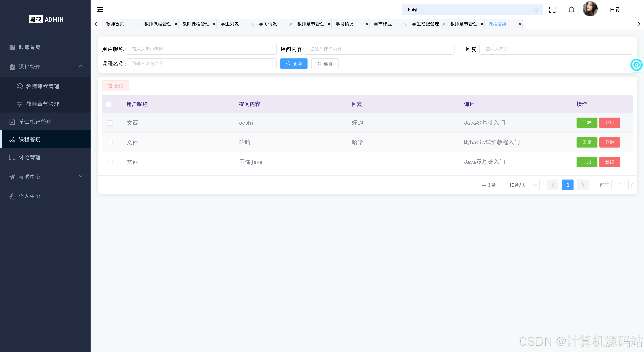
Task: Click the hamburger menu collapse icon
Action: [x=100, y=10]
